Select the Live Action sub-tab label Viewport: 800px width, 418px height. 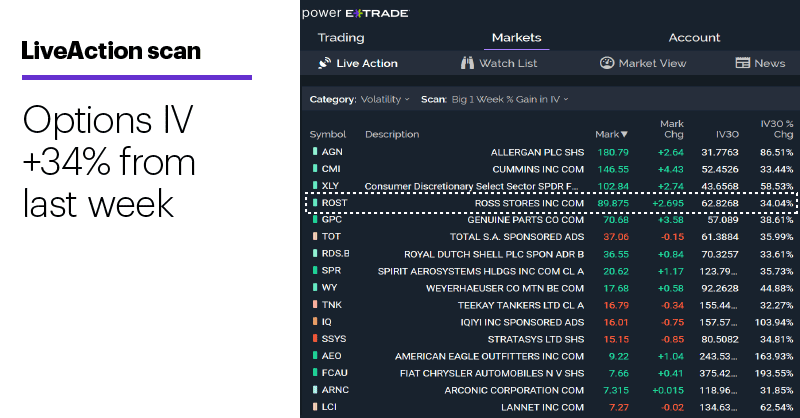click(367, 63)
